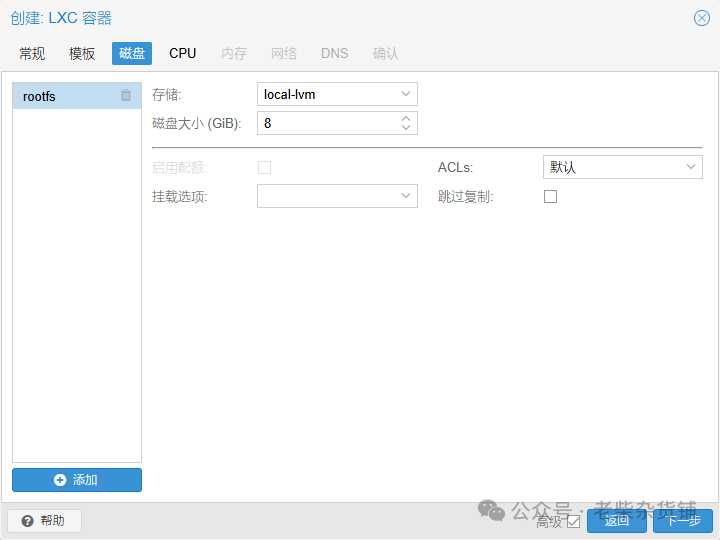Open the 确认 tab

386,54
